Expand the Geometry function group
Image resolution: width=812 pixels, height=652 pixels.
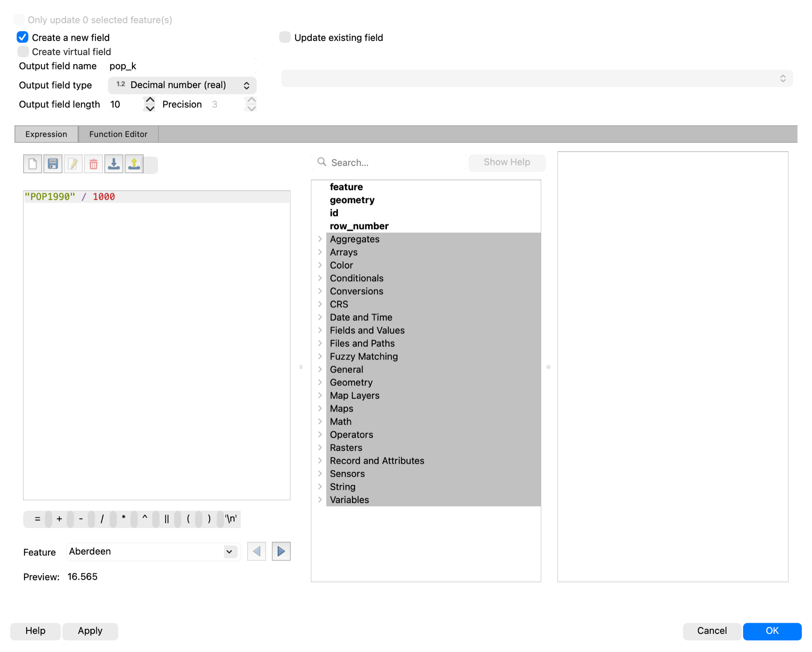[320, 382]
